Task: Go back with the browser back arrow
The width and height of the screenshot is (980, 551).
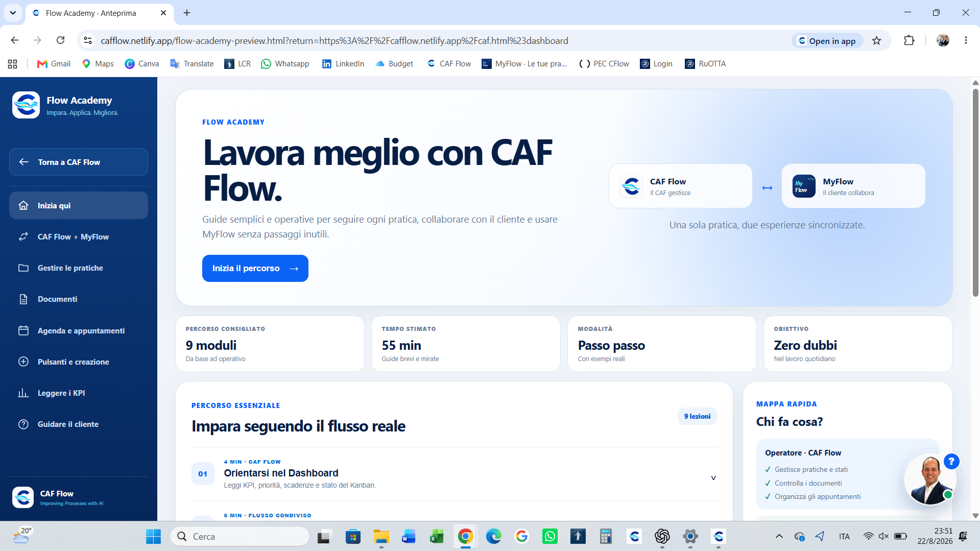Action: tap(14, 40)
